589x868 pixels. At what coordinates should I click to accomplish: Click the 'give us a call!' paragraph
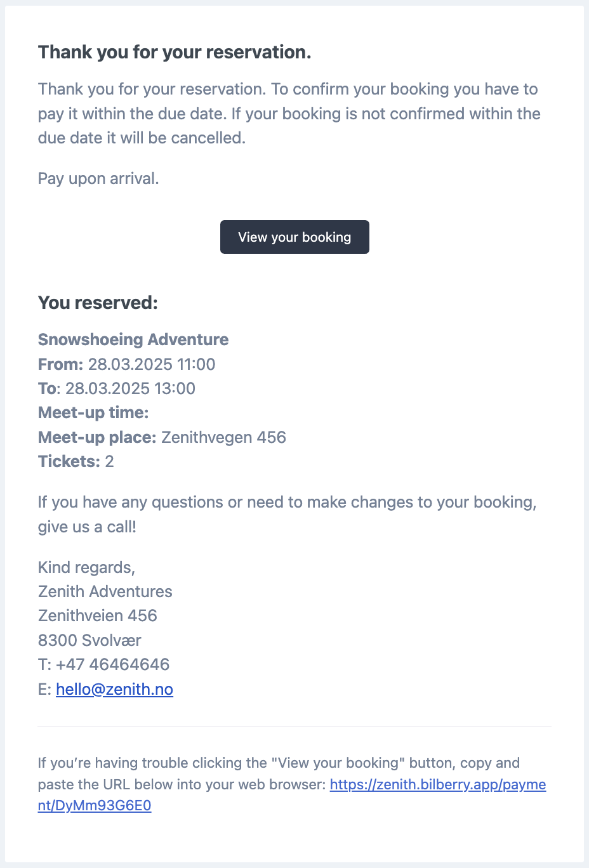click(288, 514)
